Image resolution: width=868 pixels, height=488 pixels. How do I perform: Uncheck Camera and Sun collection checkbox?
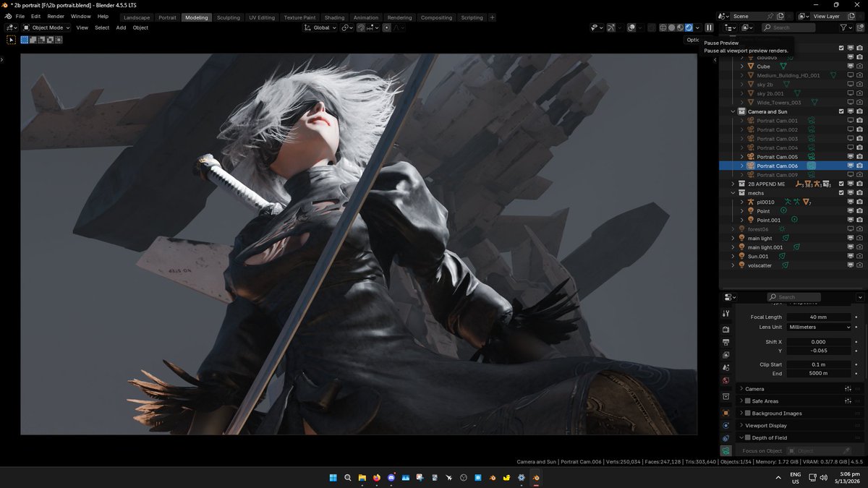coord(841,111)
